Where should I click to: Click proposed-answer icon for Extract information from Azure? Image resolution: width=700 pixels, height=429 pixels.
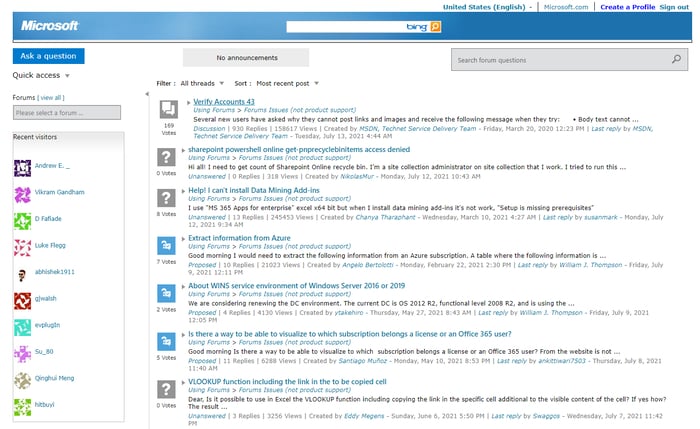point(166,246)
